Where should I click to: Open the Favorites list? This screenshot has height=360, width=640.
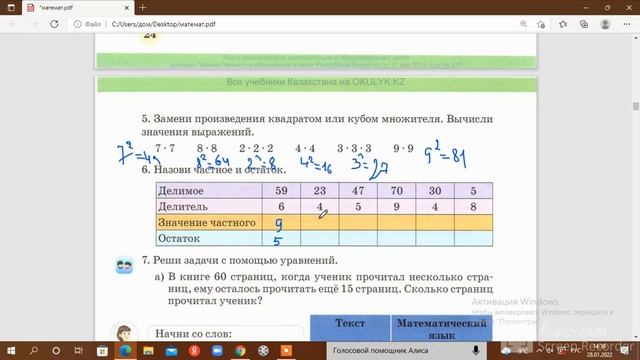point(563,24)
